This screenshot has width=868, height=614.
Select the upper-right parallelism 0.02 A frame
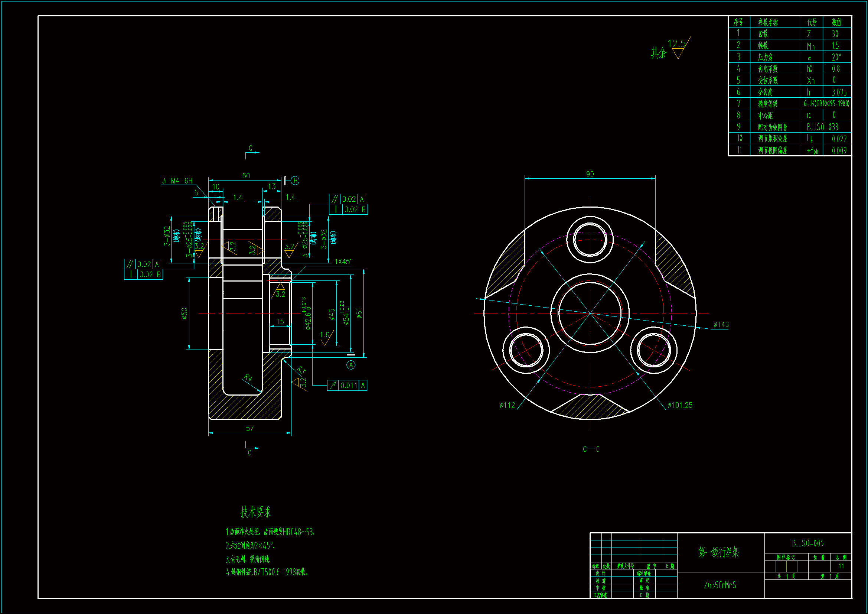coord(347,199)
